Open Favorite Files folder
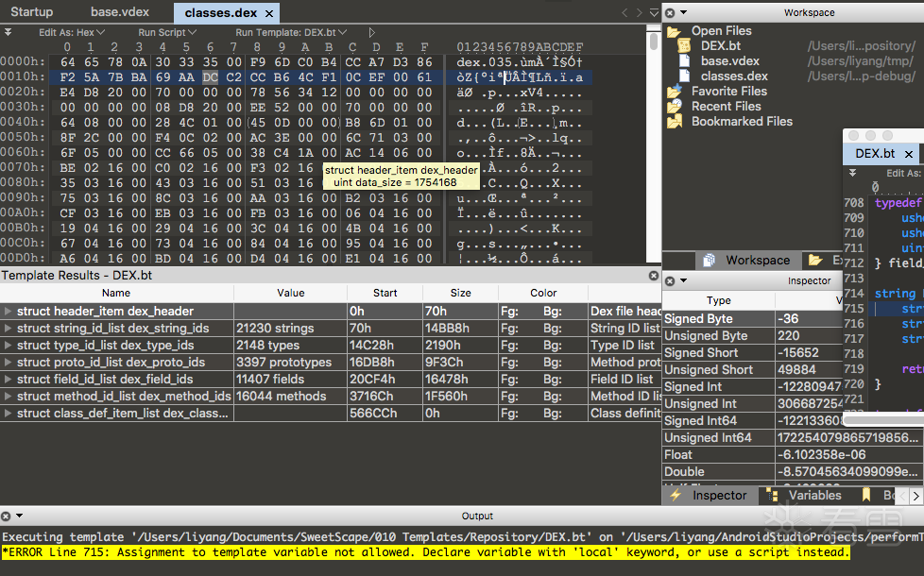924x576 pixels. (x=729, y=92)
